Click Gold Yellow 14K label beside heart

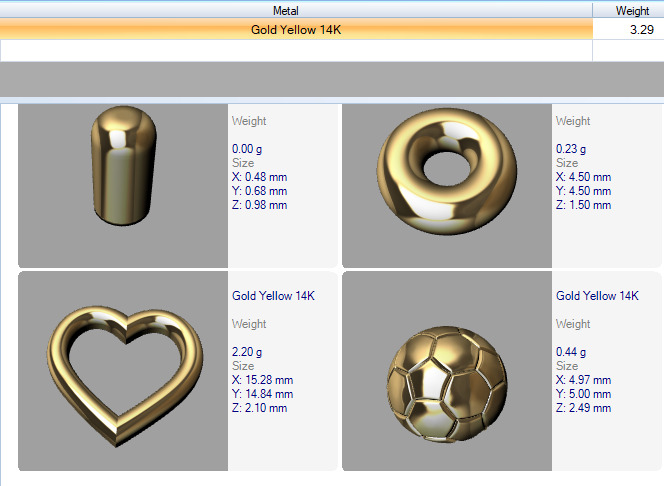[x=273, y=295]
